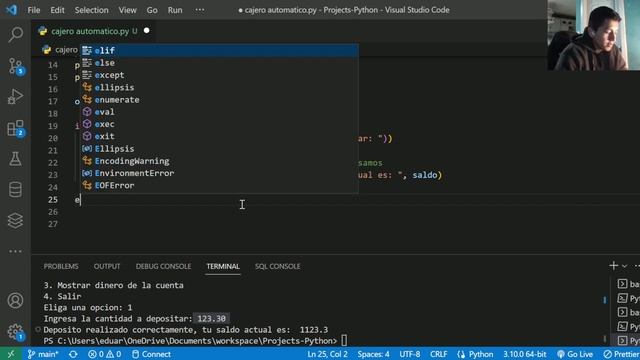Choose the EOFError suggestion
Screen dimensions: 640x360
click(x=219, y=185)
